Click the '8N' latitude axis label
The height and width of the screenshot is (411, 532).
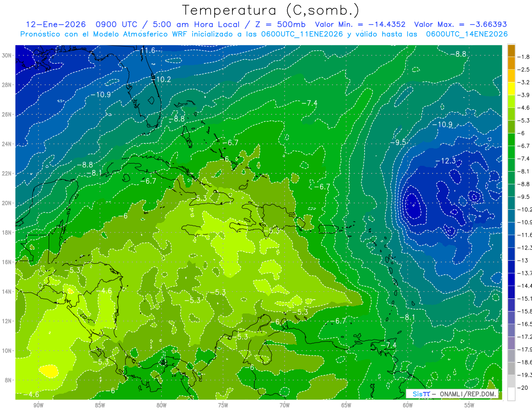[x=8, y=380]
